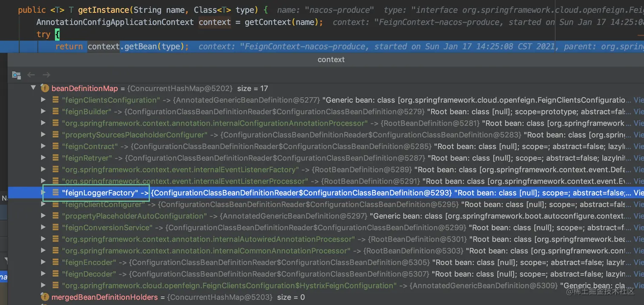This screenshot has width=644, height=305.
Task: Click the back navigation arrow icon
Action: coord(31,75)
